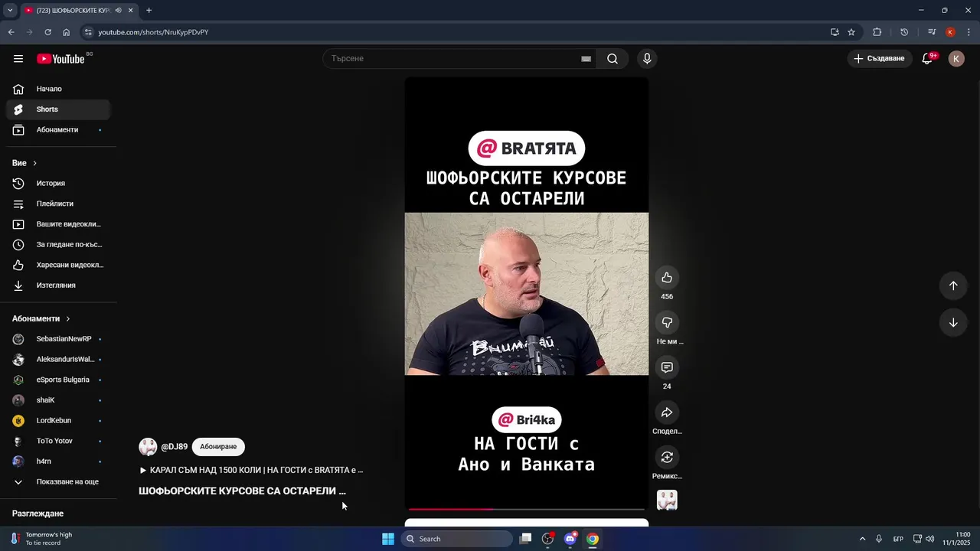Image resolution: width=980 pixels, height=551 pixels.
Task: Open h4rn subscription channel
Action: (58, 461)
